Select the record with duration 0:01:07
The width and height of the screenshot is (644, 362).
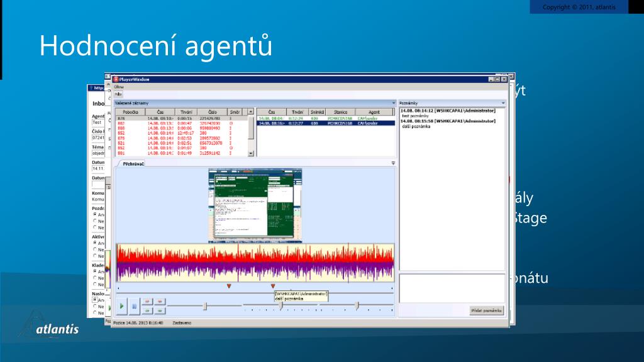point(181,148)
